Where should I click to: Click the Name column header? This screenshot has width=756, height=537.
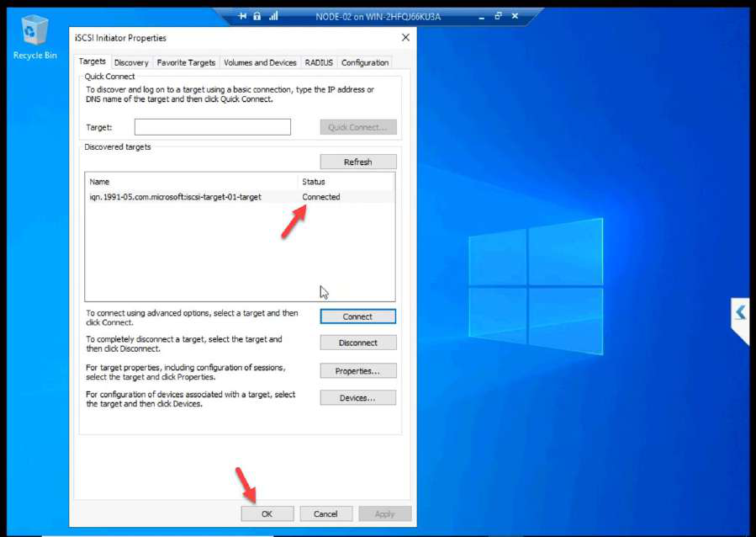tap(192, 182)
